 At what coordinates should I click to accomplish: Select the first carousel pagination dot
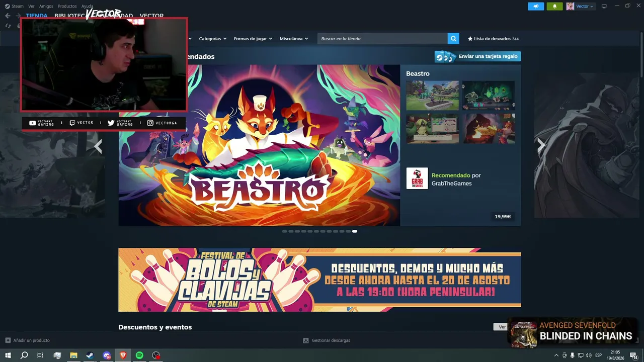[x=284, y=231]
